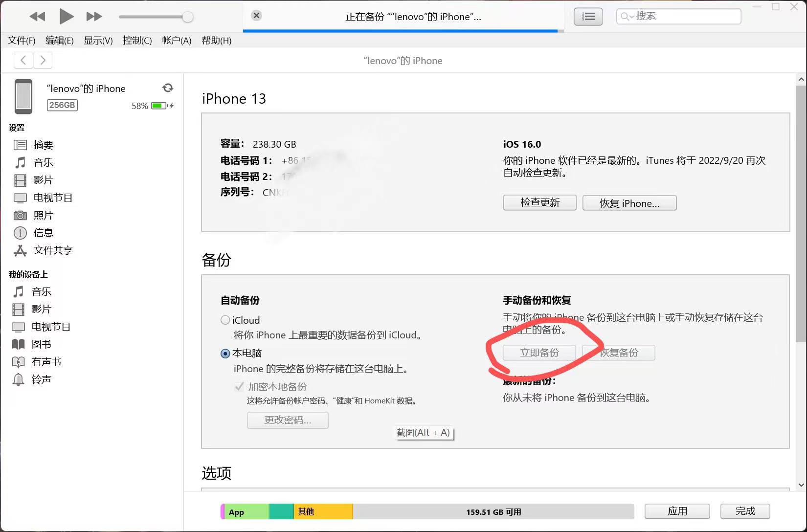
Task: Click the 更改密码... button
Action: click(288, 421)
